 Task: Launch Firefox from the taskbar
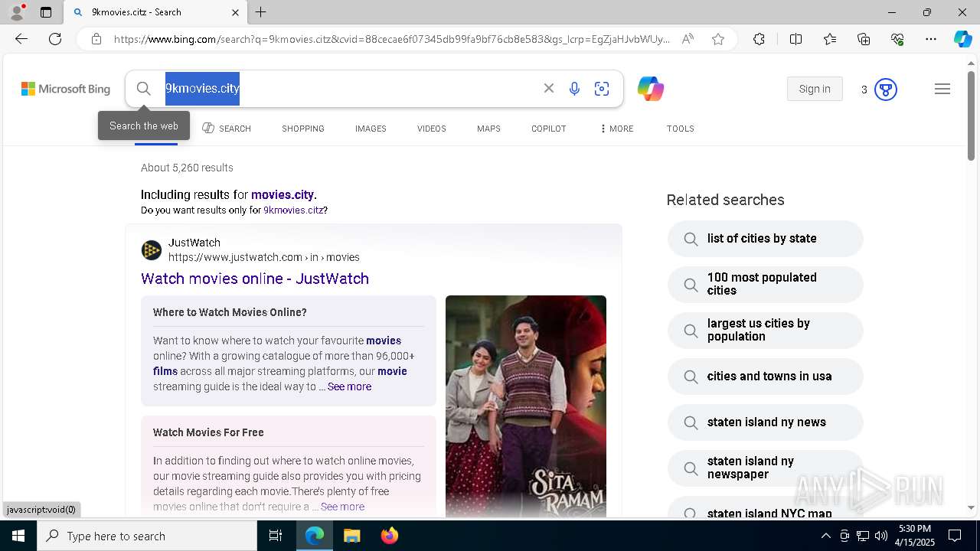point(389,536)
